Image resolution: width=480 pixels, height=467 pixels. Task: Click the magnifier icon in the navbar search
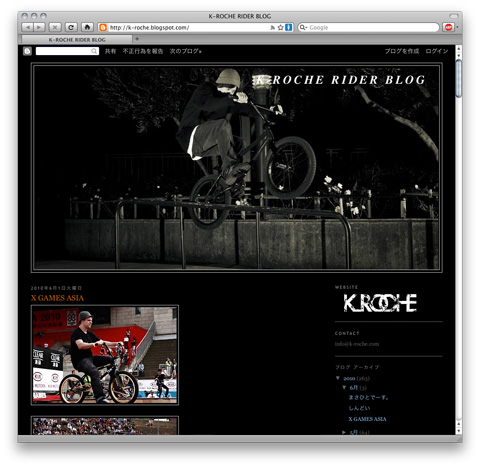[x=94, y=51]
